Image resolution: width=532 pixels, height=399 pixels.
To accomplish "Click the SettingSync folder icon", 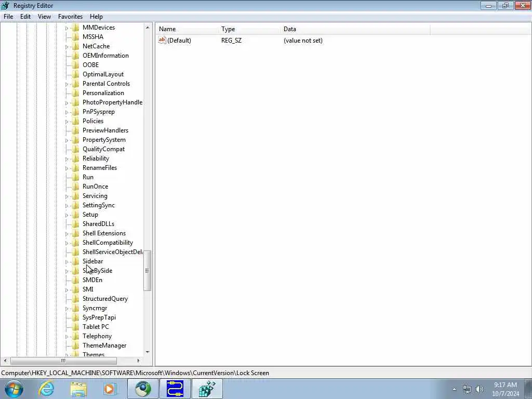I will click(75, 205).
